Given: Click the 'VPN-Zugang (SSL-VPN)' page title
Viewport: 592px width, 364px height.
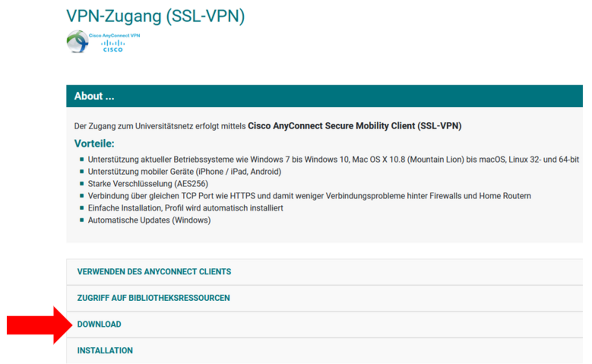Looking at the screenshot, I should [156, 16].
